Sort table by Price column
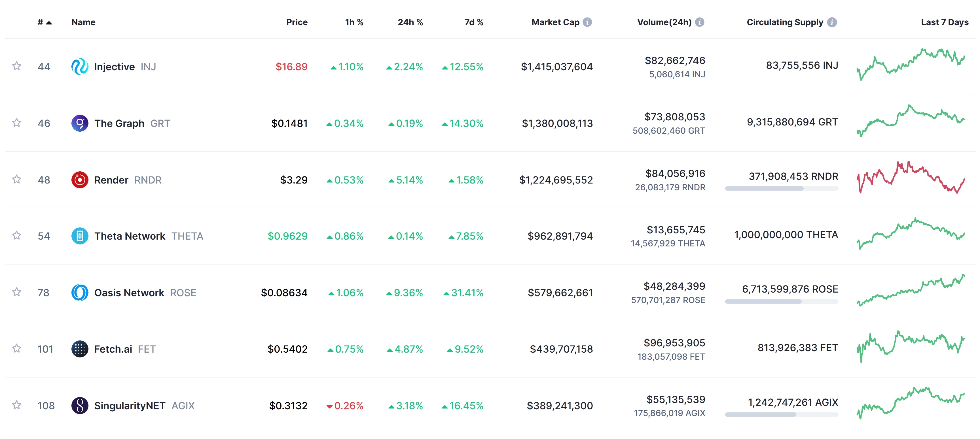Image resolution: width=980 pixels, height=439 pixels. point(297,22)
